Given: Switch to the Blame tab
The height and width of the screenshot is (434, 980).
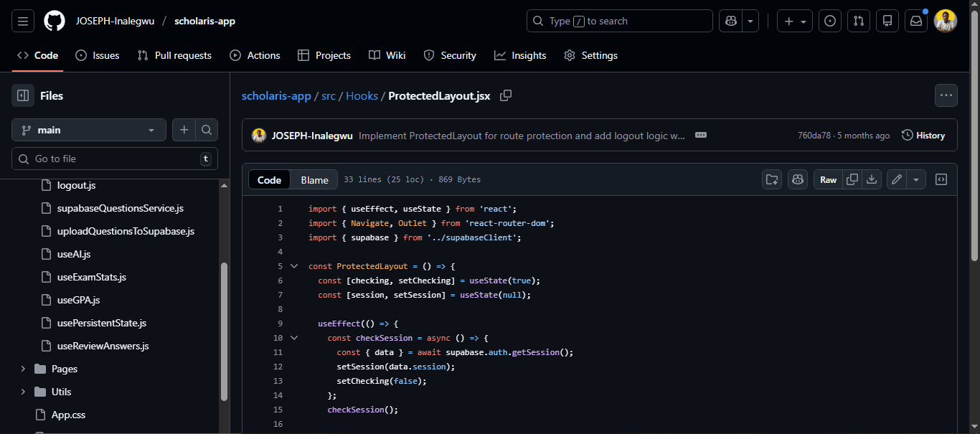Looking at the screenshot, I should pos(314,179).
